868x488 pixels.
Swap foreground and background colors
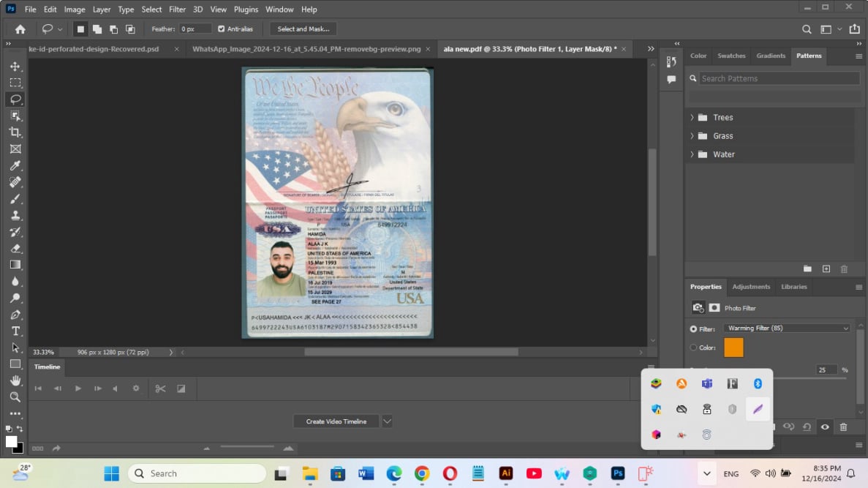pyautogui.click(x=20, y=429)
